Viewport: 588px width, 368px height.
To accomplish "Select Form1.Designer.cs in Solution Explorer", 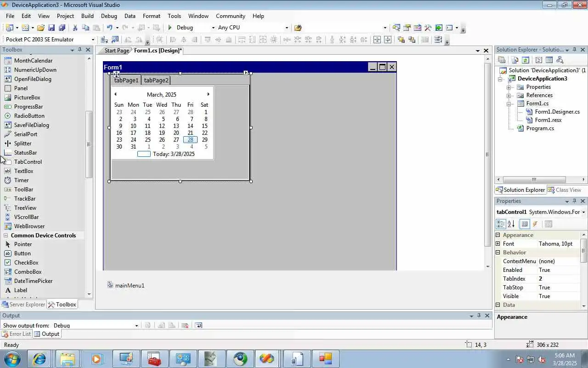I will coord(557,112).
